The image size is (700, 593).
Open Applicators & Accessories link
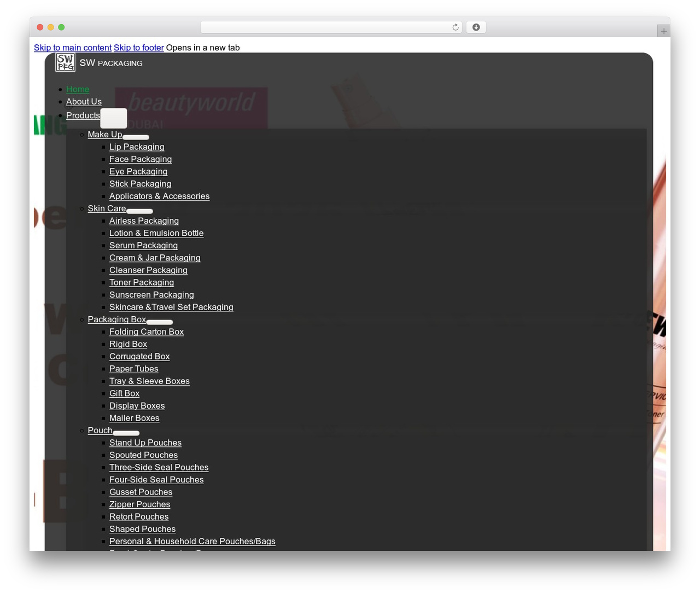click(x=159, y=196)
